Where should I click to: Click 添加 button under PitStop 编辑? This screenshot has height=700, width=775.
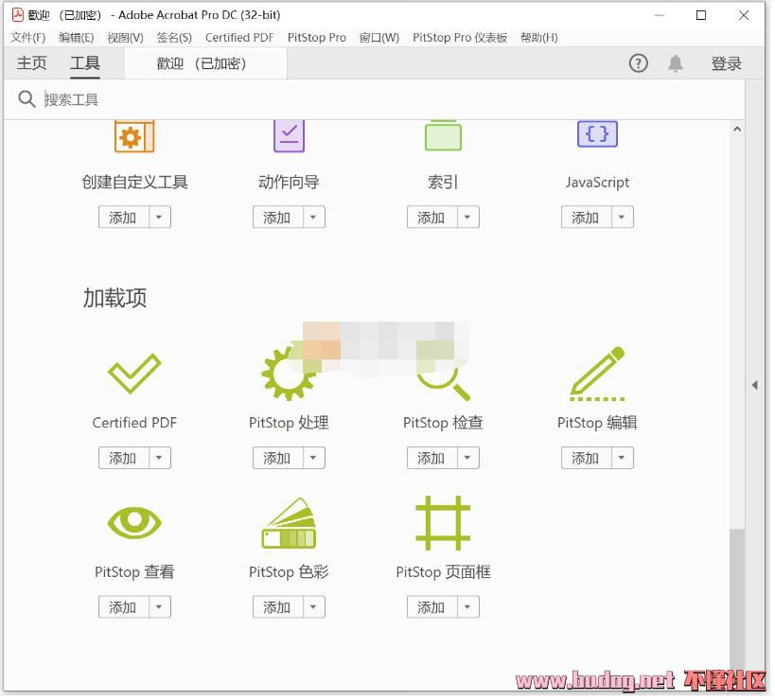(x=586, y=458)
